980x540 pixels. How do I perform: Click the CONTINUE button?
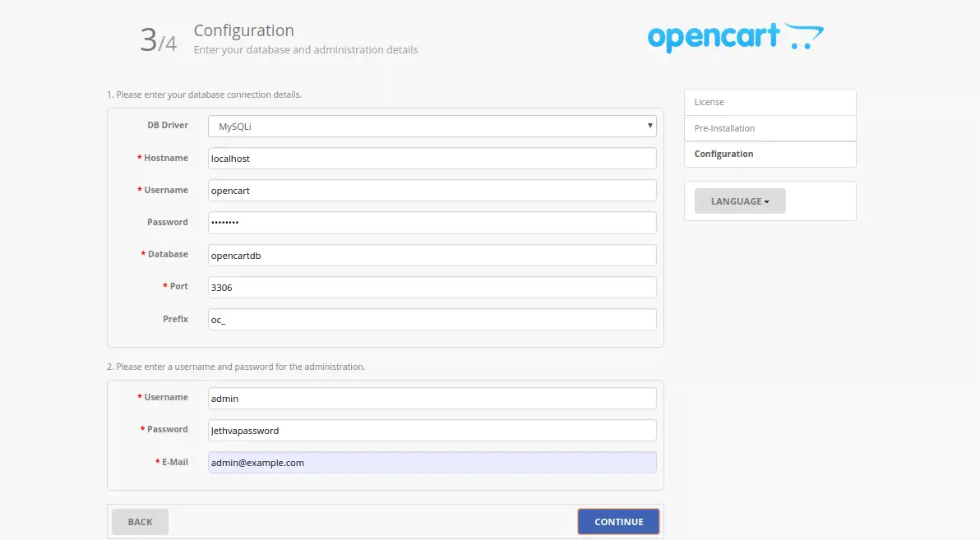pos(618,521)
